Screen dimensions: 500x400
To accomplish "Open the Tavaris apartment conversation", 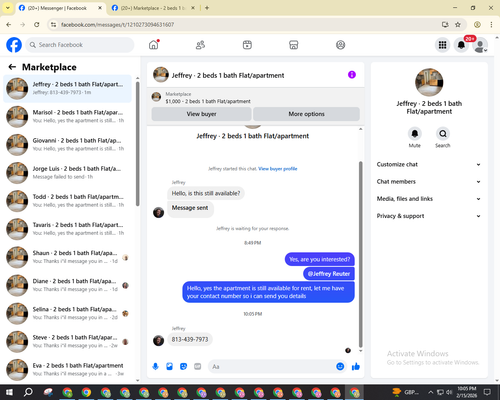I will tap(68, 229).
